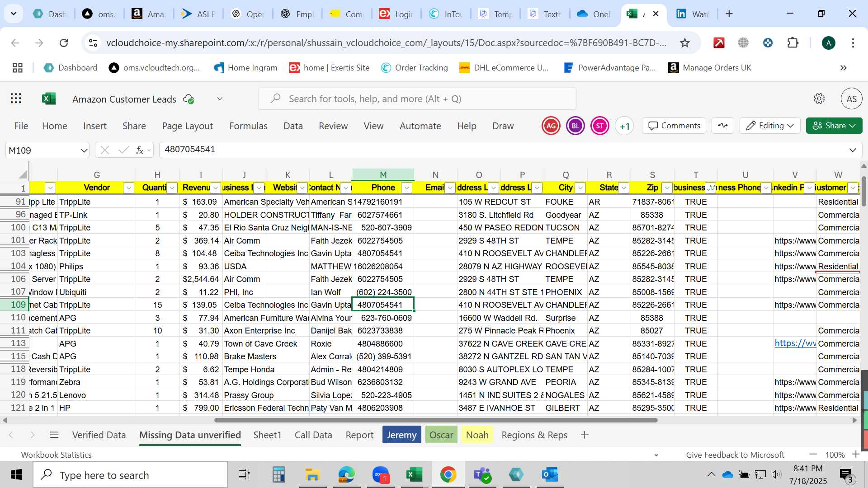This screenshot has width=868, height=488.
Task: Open the Zip column filter dropdown
Action: coord(667,188)
